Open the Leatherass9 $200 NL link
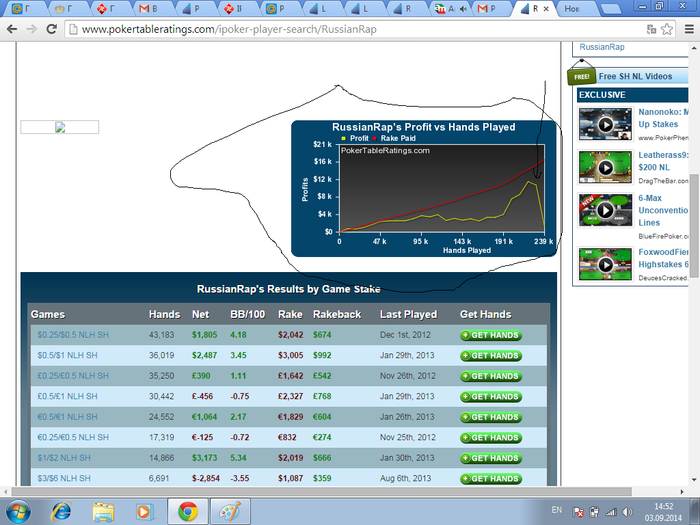The image size is (700, 525). pos(663,161)
